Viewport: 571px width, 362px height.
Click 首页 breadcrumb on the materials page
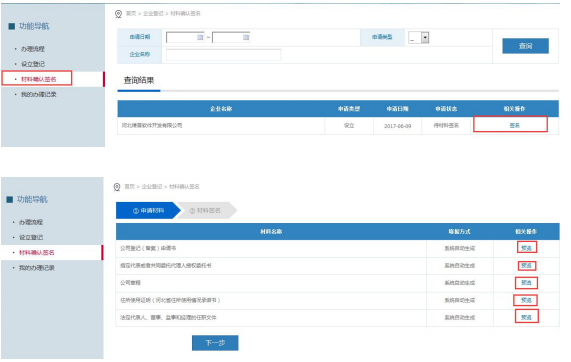coord(129,186)
